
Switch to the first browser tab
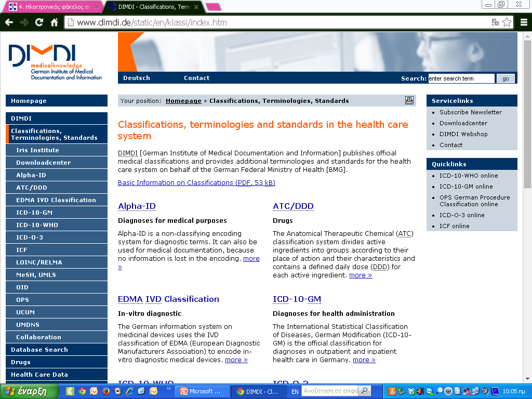[x=54, y=7]
